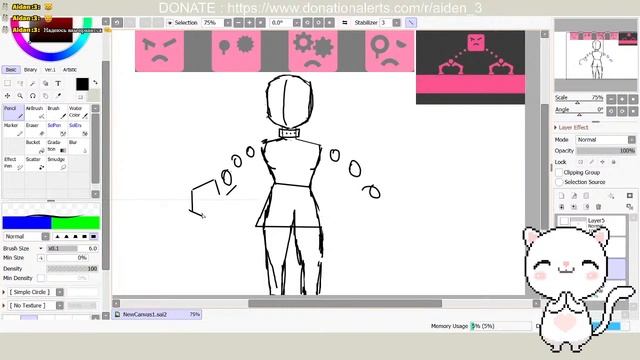Select the Marker tool
The height and width of the screenshot is (360, 640).
(13, 129)
